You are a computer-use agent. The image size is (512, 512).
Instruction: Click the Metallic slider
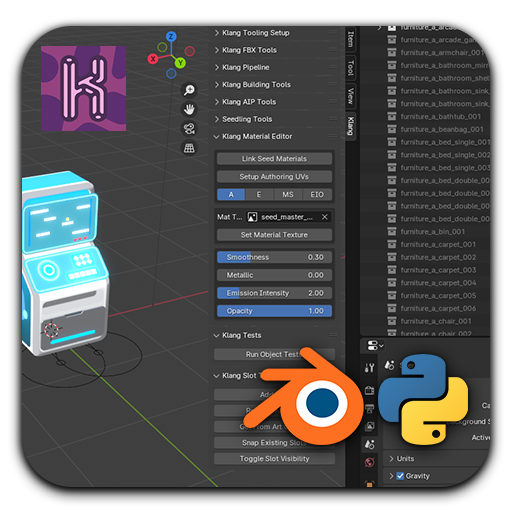[x=274, y=275]
